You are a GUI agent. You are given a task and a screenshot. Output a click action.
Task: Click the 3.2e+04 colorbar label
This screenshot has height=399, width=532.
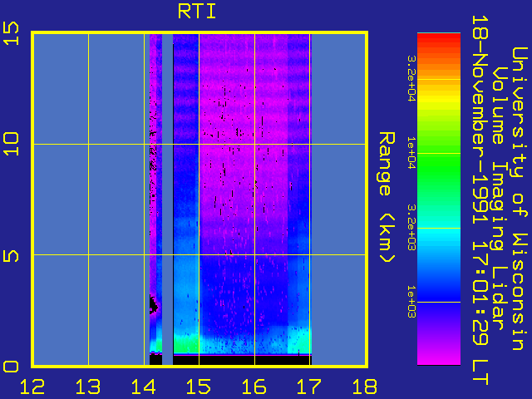point(411,79)
